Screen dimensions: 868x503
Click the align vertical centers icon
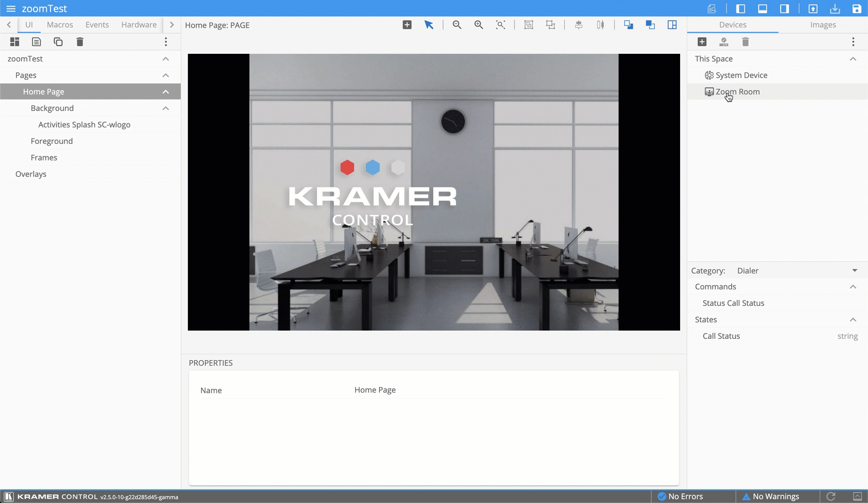[600, 25]
